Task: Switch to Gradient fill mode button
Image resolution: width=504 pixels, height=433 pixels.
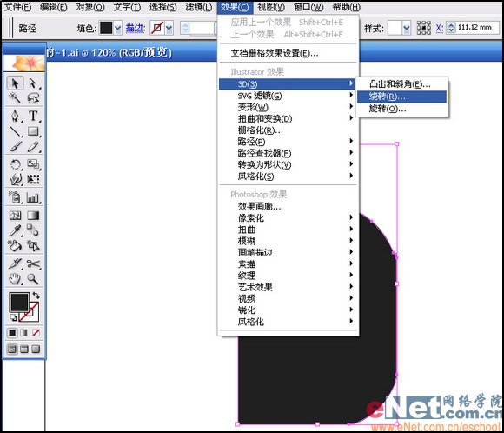Action: click(x=24, y=332)
